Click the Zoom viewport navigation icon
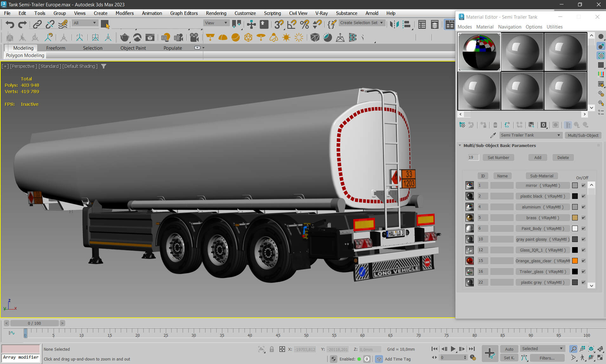The height and width of the screenshot is (364, 606). pyautogui.click(x=573, y=349)
